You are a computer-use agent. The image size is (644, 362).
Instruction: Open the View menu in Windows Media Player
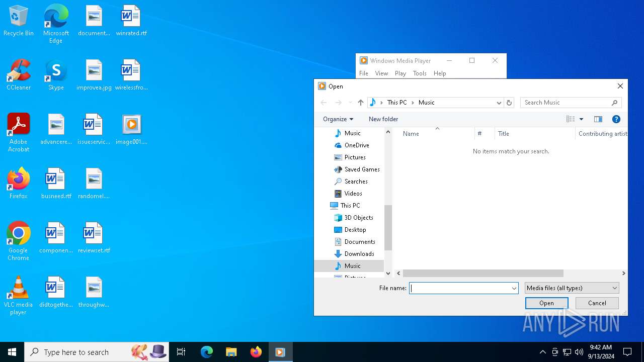click(381, 73)
